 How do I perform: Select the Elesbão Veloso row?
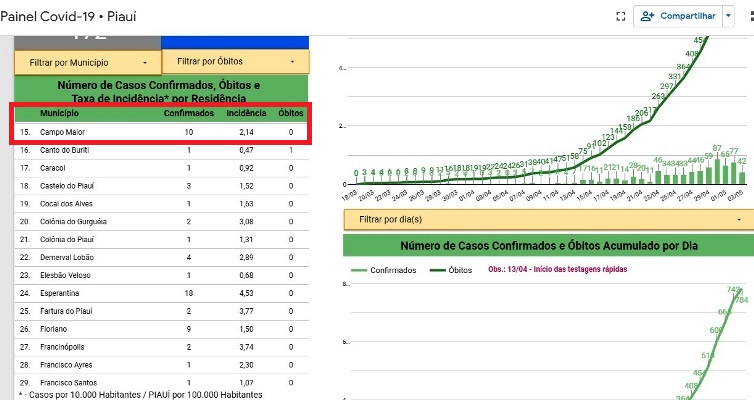pos(162,275)
